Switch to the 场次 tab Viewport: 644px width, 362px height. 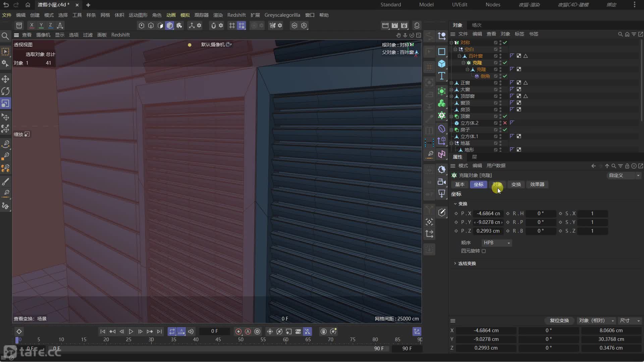[476, 25]
